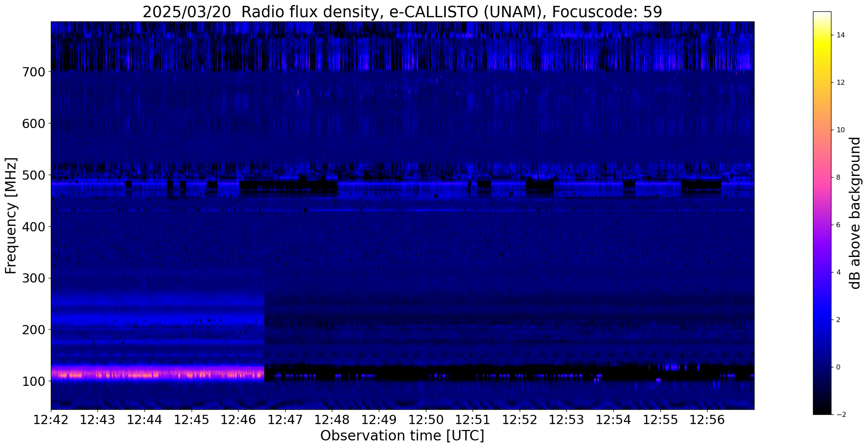Click the colorbar tick label 0

839,367
